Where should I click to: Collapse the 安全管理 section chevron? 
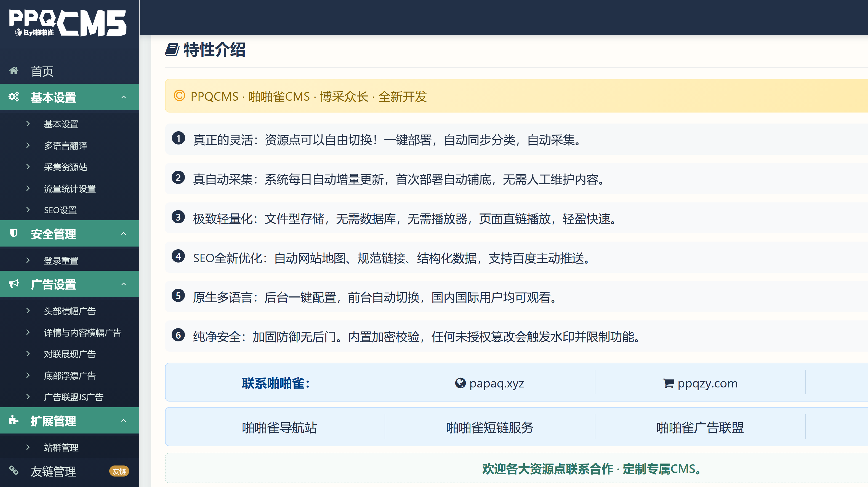coord(124,233)
